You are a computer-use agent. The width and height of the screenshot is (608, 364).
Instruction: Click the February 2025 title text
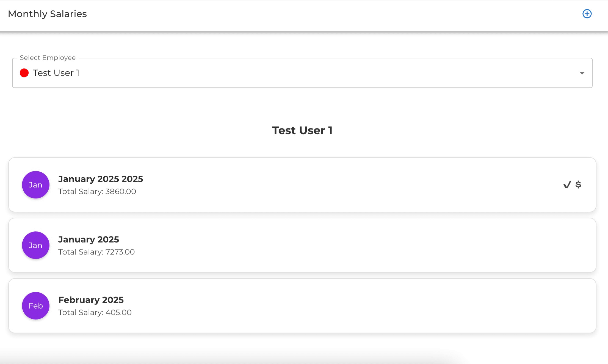[x=91, y=300]
